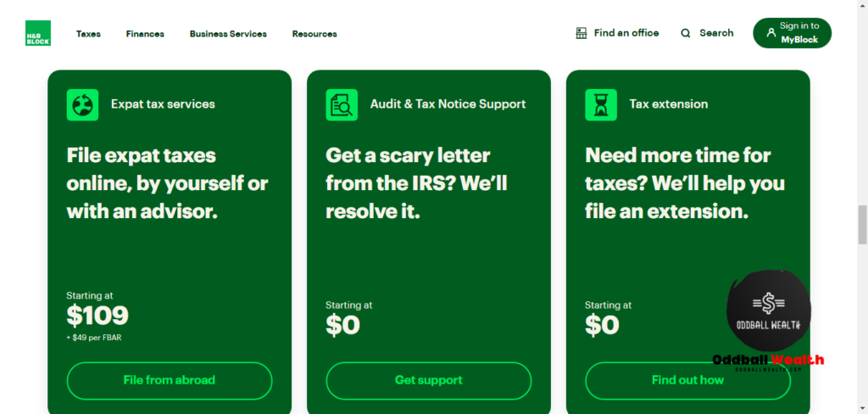Click the Search label in the header
This screenshot has width=868, height=414.
716,33
